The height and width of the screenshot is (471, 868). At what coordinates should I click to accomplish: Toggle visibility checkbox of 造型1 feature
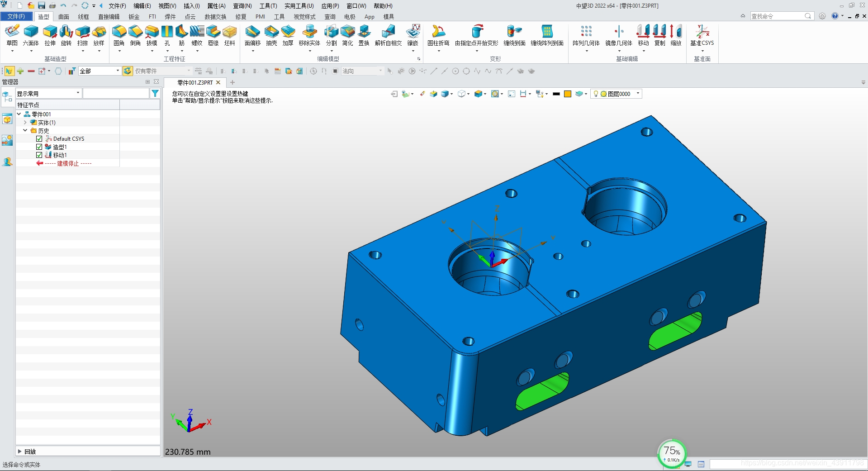click(39, 147)
